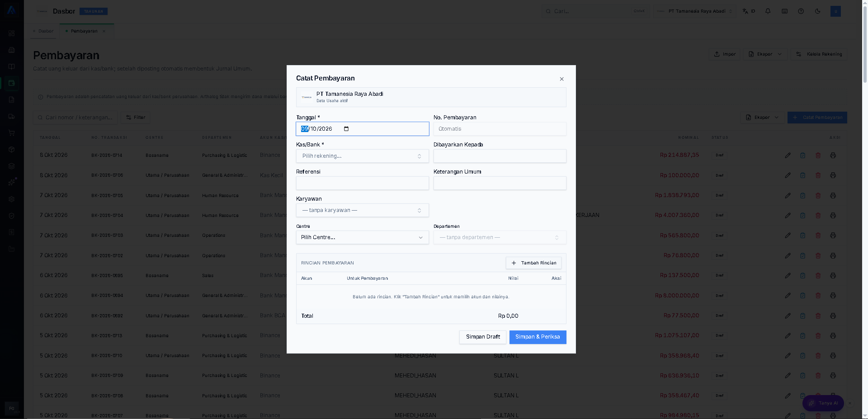Image resolution: width=868 pixels, height=419 pixels.
Task: Focus the Keterangan Umum field
Action: (x=500, y=183)
